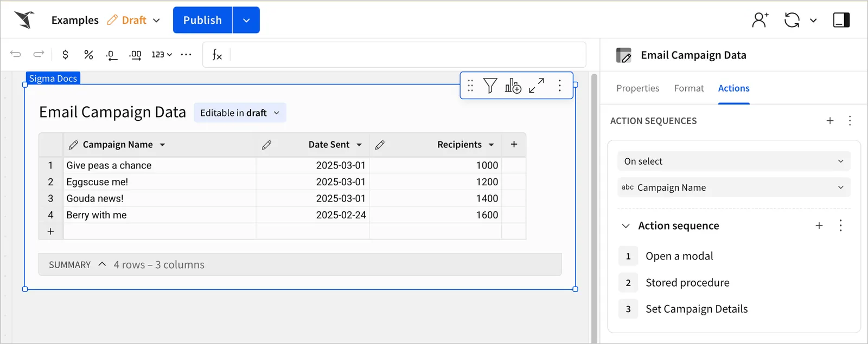Open Action sequence more options menu

tap(840, 226)
